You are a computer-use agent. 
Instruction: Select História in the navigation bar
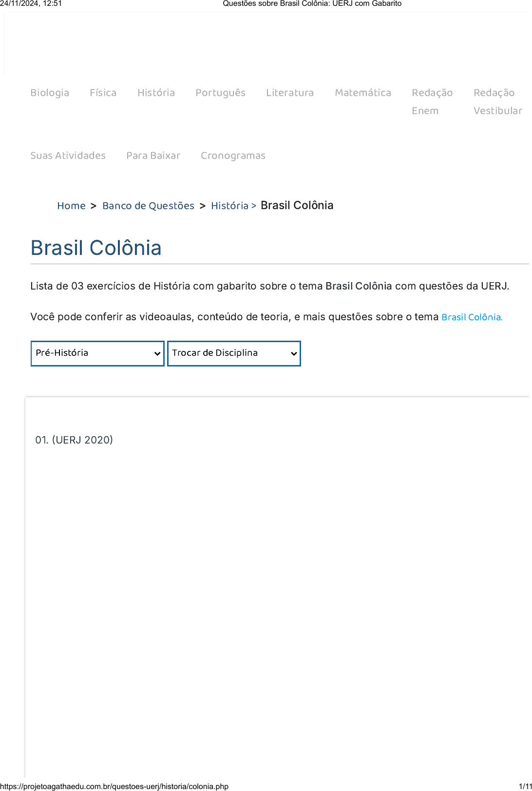[x=156, y=93]
